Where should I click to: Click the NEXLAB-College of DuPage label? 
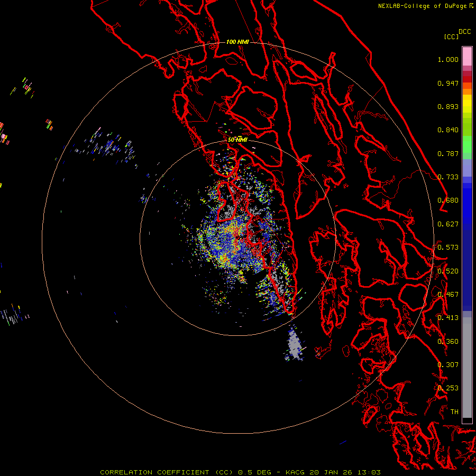425,6
